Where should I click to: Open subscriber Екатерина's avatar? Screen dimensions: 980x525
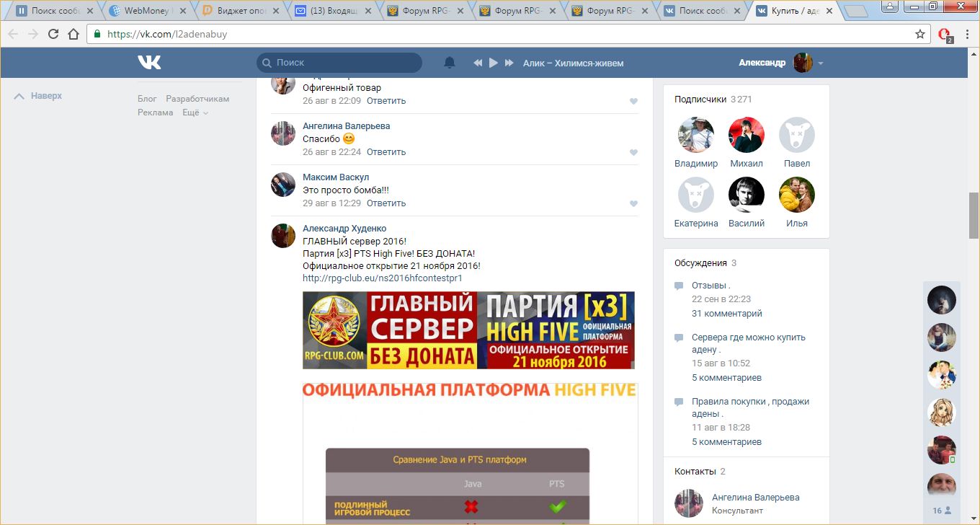[696, 195]
